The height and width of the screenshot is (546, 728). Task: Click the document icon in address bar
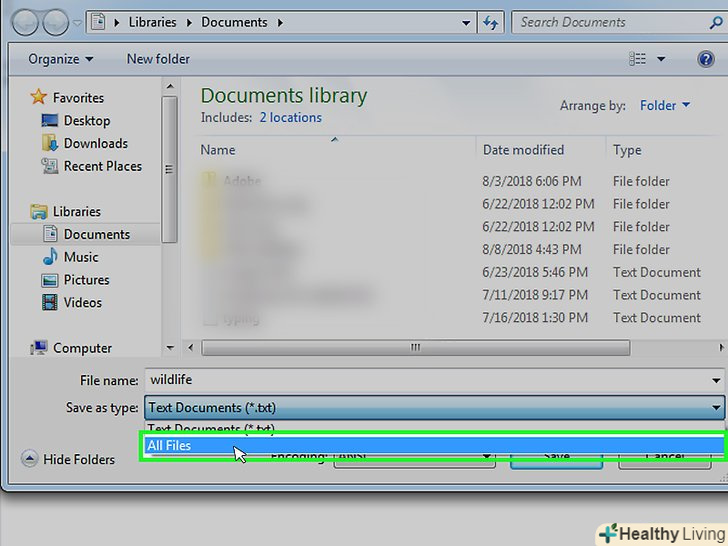pos(98,22)
